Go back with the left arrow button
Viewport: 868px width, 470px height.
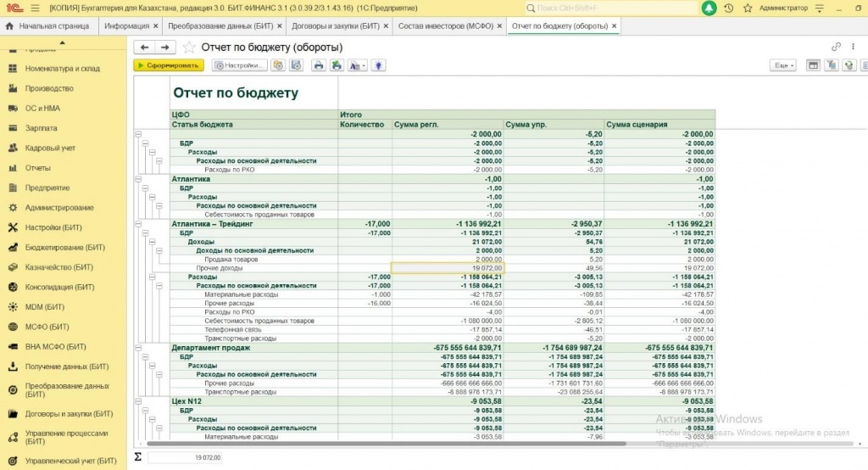(144, 48)
